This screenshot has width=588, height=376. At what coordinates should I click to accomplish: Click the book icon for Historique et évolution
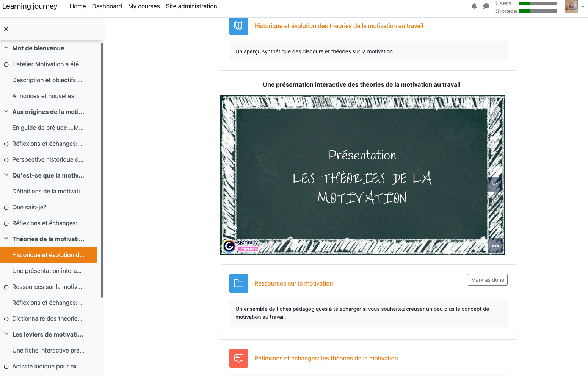point(238,26)
